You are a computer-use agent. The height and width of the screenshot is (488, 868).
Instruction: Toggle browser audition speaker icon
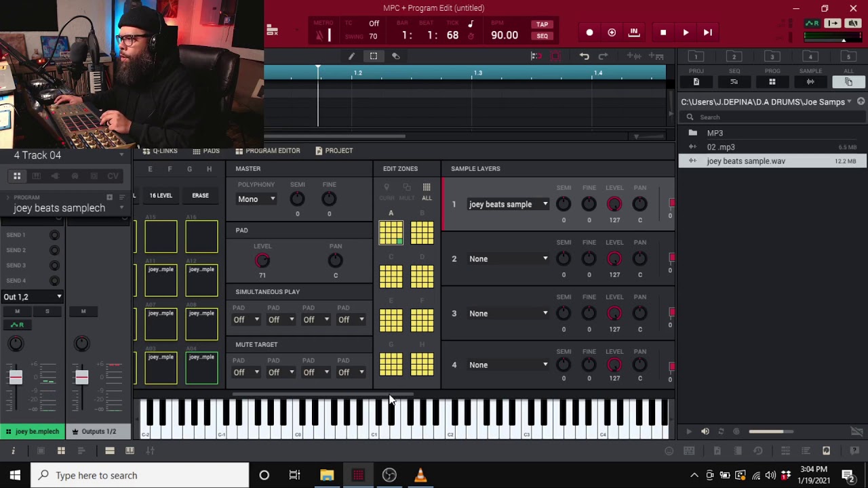[x=705, y=432]
